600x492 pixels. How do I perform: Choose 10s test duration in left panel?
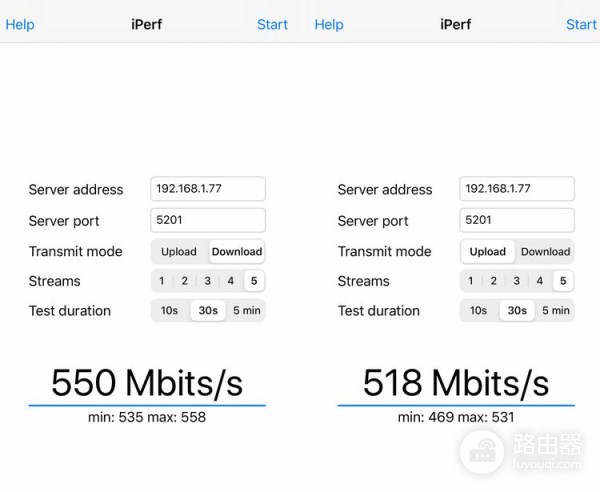point(170,311)
